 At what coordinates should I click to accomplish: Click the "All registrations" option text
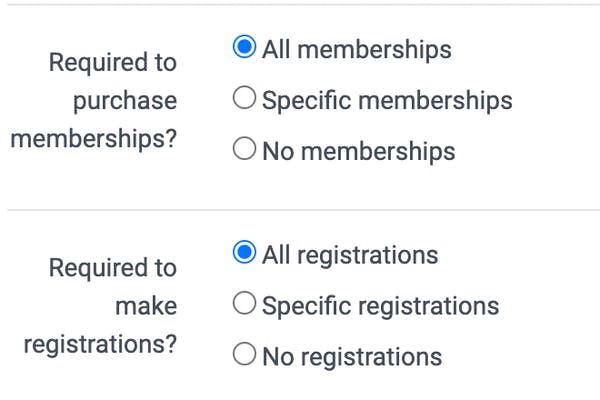350,255
